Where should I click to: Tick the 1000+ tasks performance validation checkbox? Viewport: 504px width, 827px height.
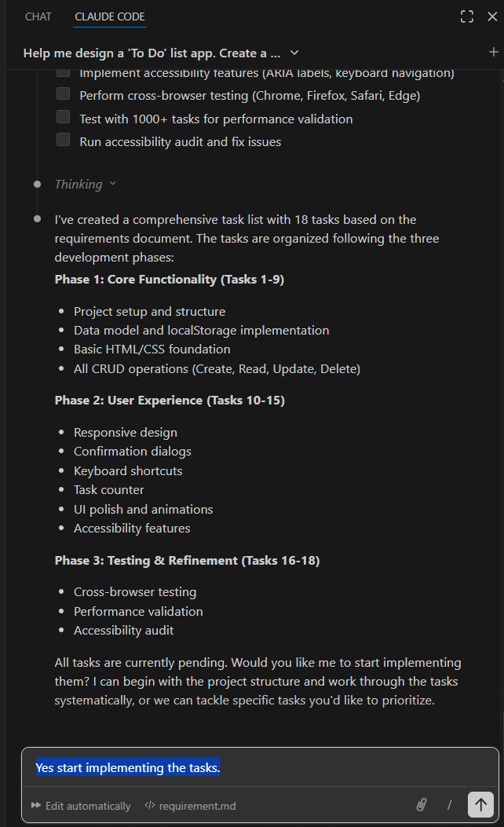click(64, 118)
